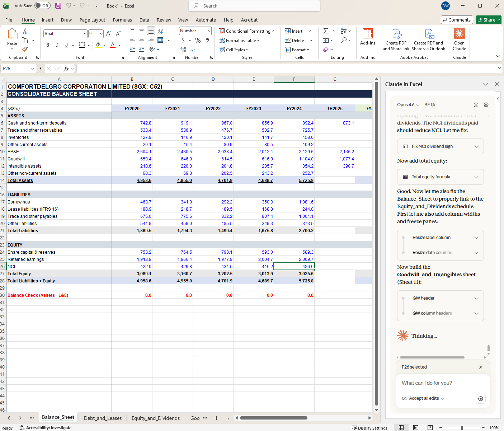
Task: Add a new sheet
Action: click(x=216, y=418)
